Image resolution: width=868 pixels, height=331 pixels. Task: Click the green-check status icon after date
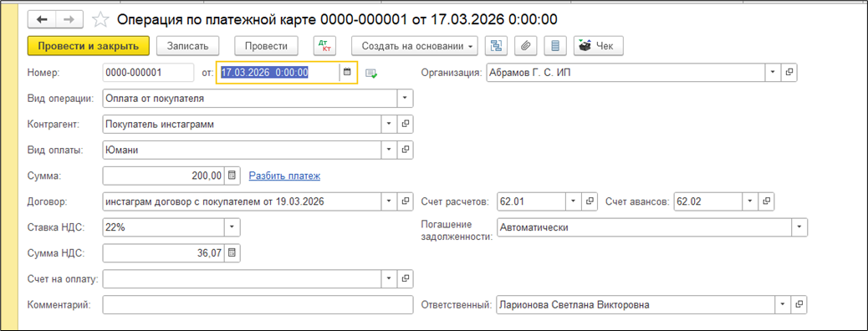click(x=371, y=73)
